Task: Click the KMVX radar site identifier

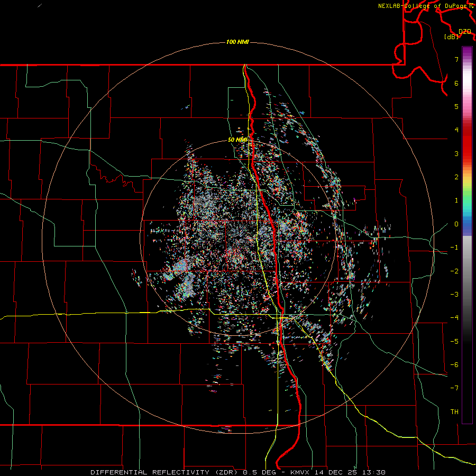Action: (301, 472)
